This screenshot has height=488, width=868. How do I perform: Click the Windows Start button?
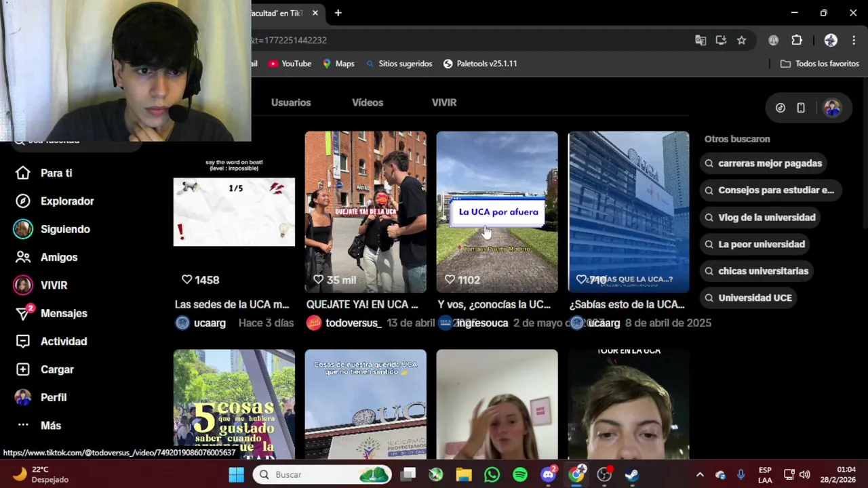[x=236, y=474]
